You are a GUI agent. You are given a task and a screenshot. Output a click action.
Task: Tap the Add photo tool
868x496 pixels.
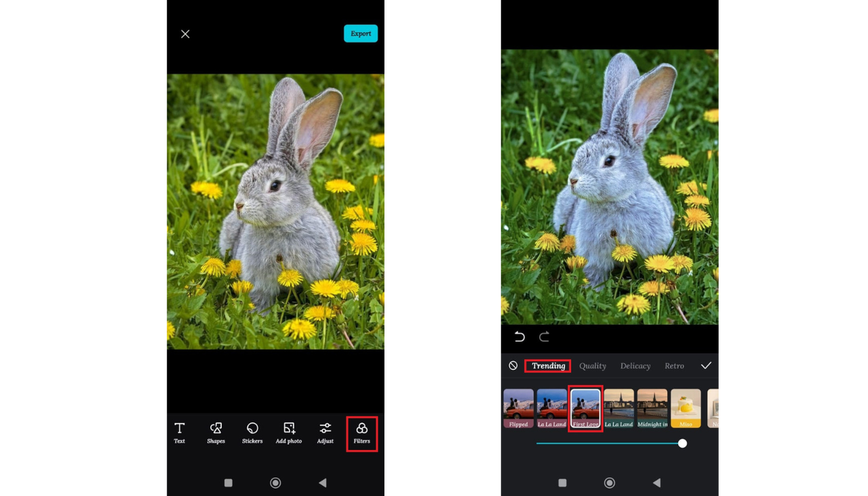pyautogui.click(x=289, y=433)
